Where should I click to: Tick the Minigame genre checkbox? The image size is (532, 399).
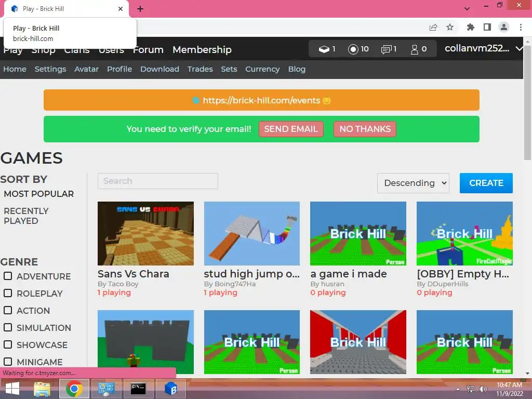pos(8,362)
